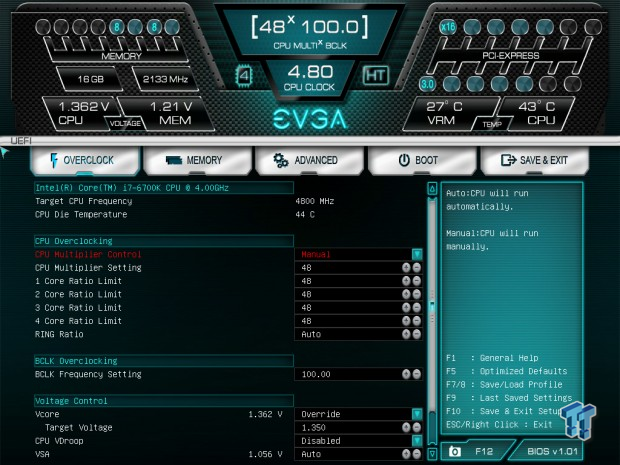This screenshot has height=465, width=620.
Task: Click the 27° C VRM temperature readout
Action: tap(444, 113)
